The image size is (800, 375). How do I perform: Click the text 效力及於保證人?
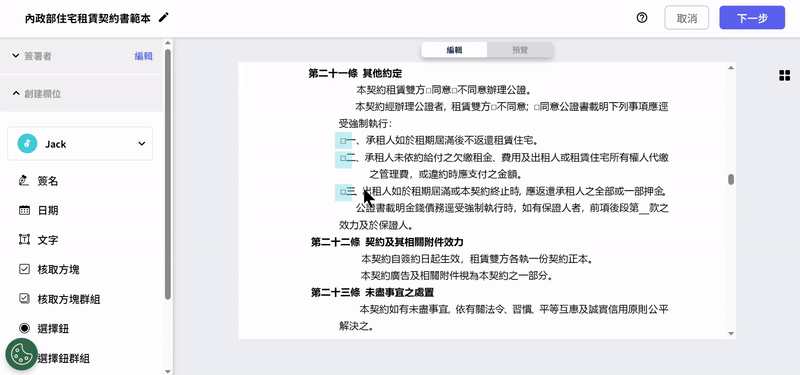pyautogui.click(x=376, y=225)
